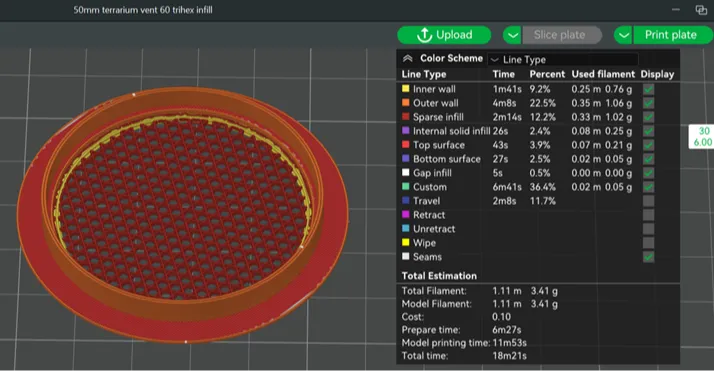Open the Line Type color scheme dropdown
This screenshot has width=714, height=371.
point(562,59)
